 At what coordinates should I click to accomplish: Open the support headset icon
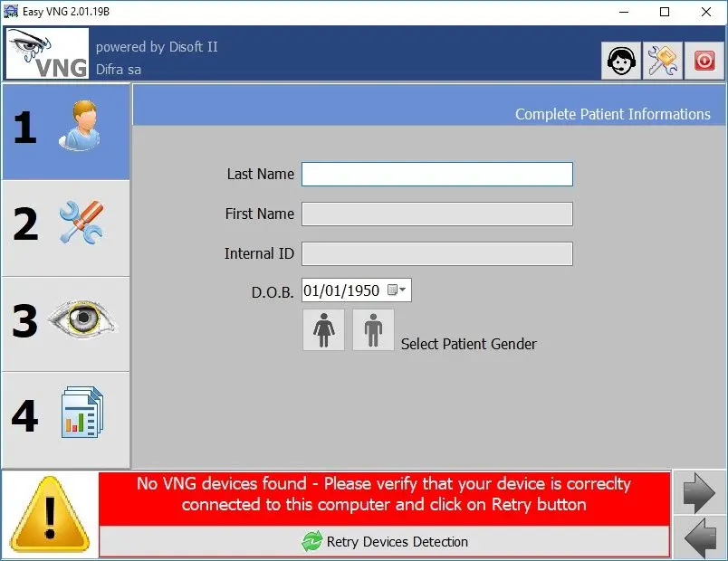[621, 61]
